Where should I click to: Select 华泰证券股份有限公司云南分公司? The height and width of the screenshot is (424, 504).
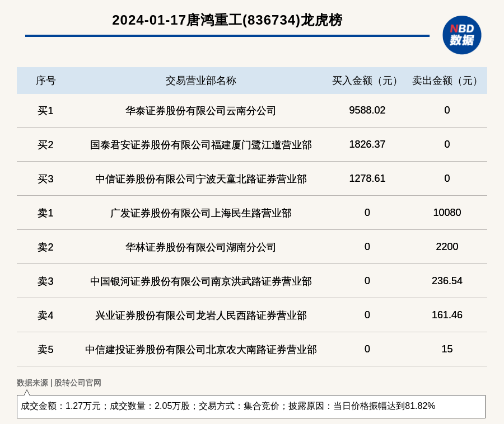coord(201,111)
